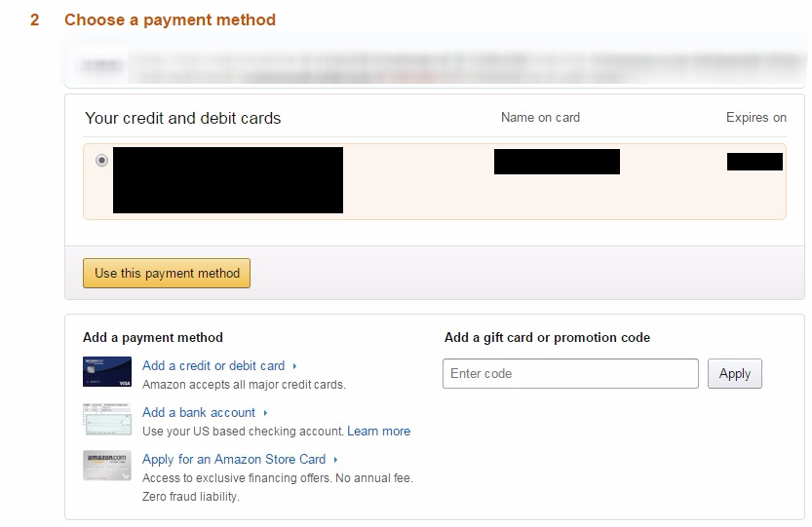Click the Use this payment method button
The height and width of the screenshot is (527, 812).
167,274
